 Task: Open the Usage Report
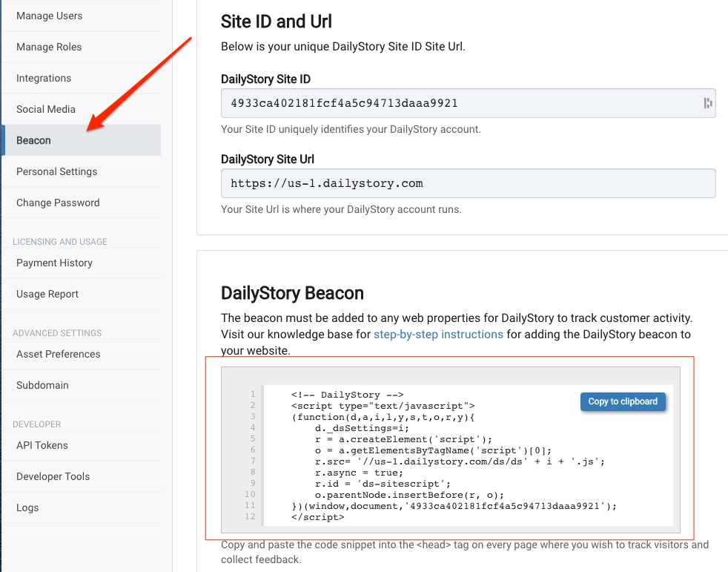[x=47, y=294]
